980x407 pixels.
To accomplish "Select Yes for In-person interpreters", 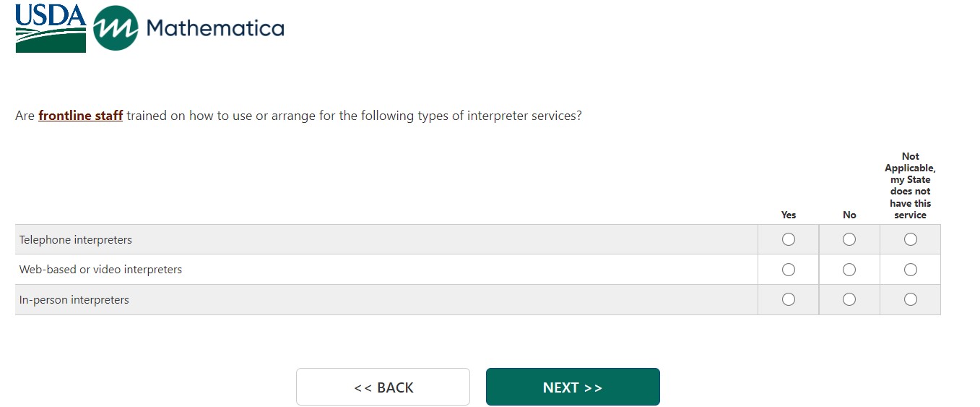I will [789, 299].
